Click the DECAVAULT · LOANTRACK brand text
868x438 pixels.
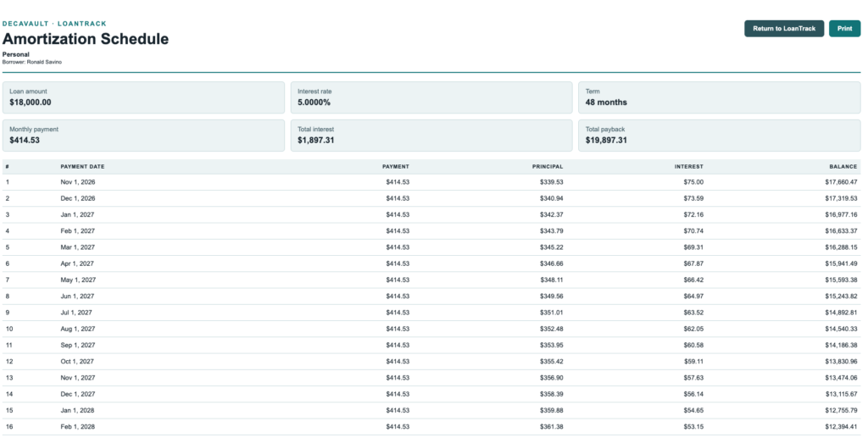tap(54, 24)
